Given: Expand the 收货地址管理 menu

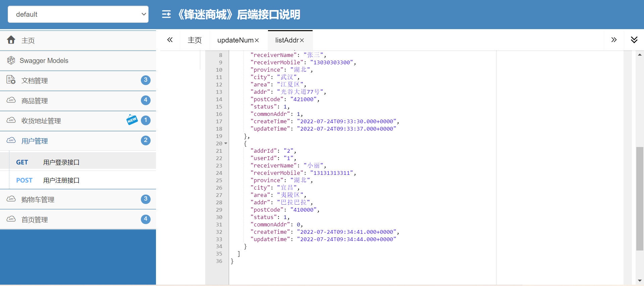Looking at the screenshot, I should pos(78,121).
